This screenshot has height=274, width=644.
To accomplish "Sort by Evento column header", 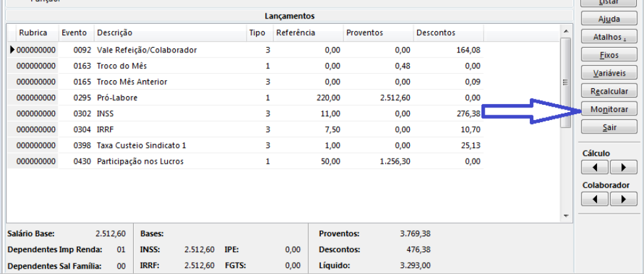I will point(74,33).
